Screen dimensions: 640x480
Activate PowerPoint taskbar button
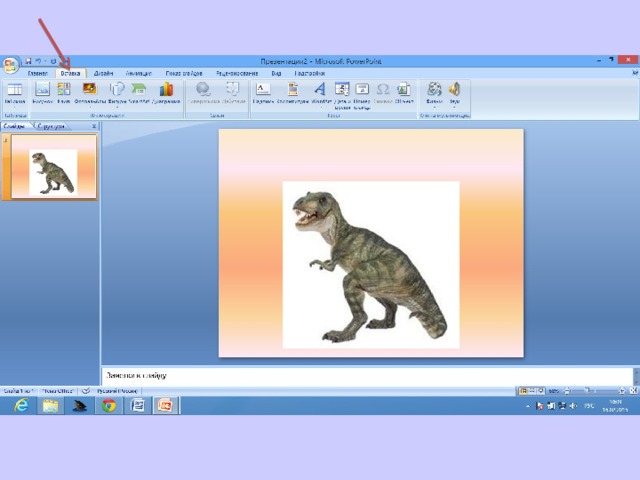click(165, 406)
